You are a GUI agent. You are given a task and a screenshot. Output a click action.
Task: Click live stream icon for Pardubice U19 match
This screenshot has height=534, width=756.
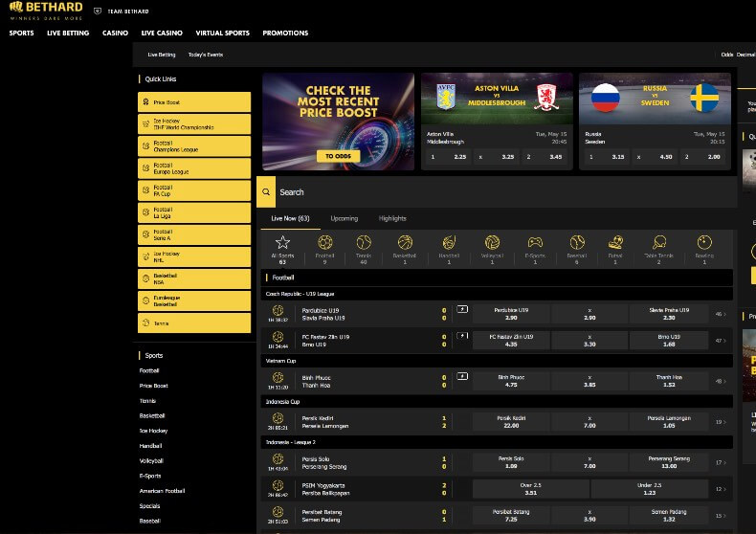(462, 309)
